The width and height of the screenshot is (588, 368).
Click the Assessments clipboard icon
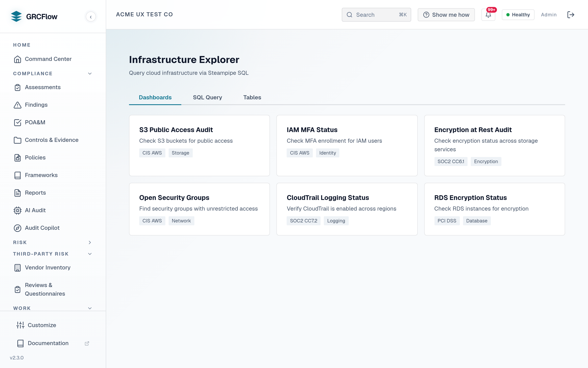[x=18, y=87]
